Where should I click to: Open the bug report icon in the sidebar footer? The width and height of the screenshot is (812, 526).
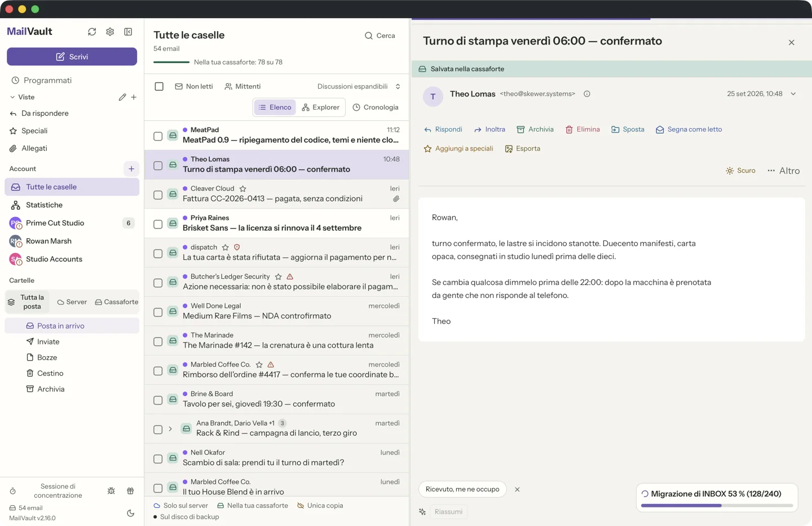coord(111,491)
